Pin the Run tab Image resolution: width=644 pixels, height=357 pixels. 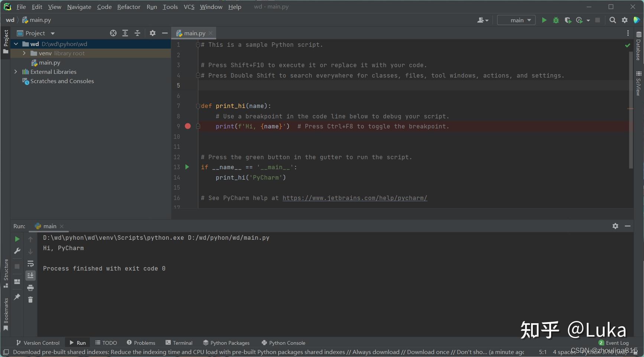17,297
